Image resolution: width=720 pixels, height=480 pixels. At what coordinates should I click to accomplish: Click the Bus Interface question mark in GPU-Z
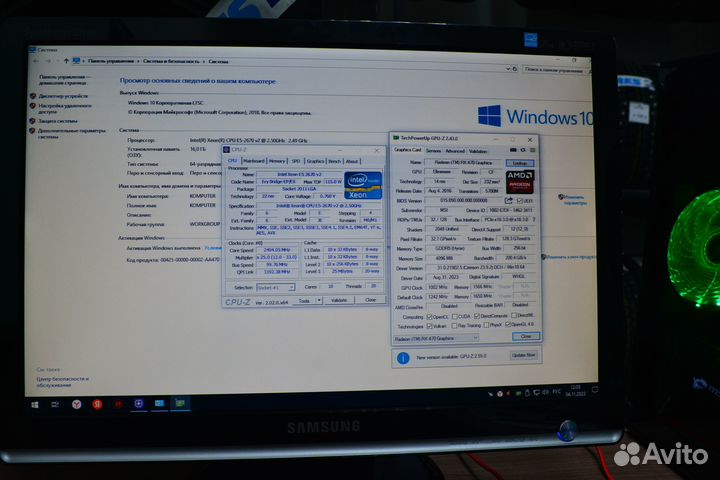point(534,220)
